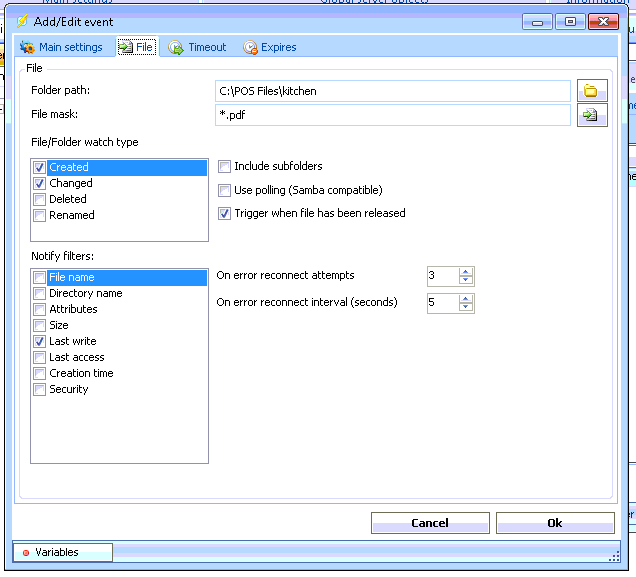Click the folder browse icon beside Folder path
636x577 pixels.
(x=591, y=91)
